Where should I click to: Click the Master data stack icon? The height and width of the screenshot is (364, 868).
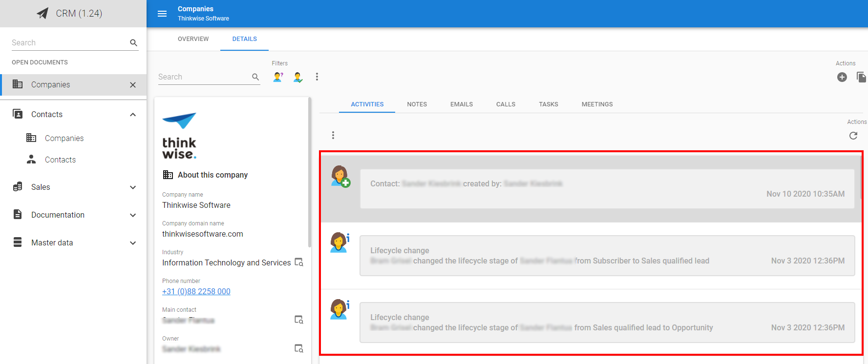(18, 242)
